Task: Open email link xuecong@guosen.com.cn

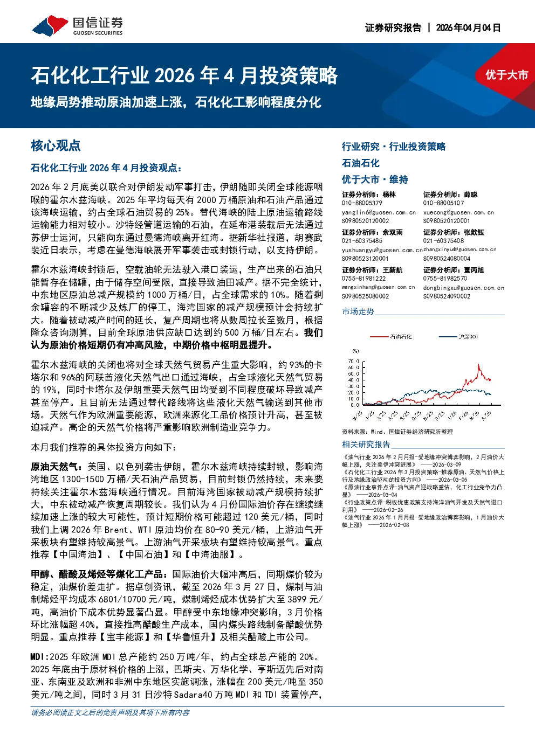Action: tap(458, 212)
